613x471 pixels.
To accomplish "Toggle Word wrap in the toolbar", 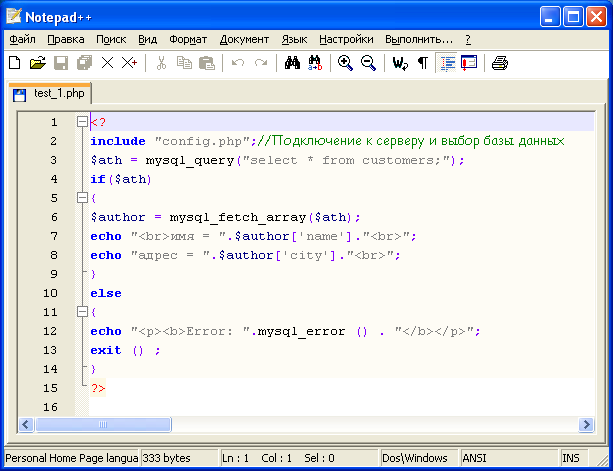I will 400,63.
